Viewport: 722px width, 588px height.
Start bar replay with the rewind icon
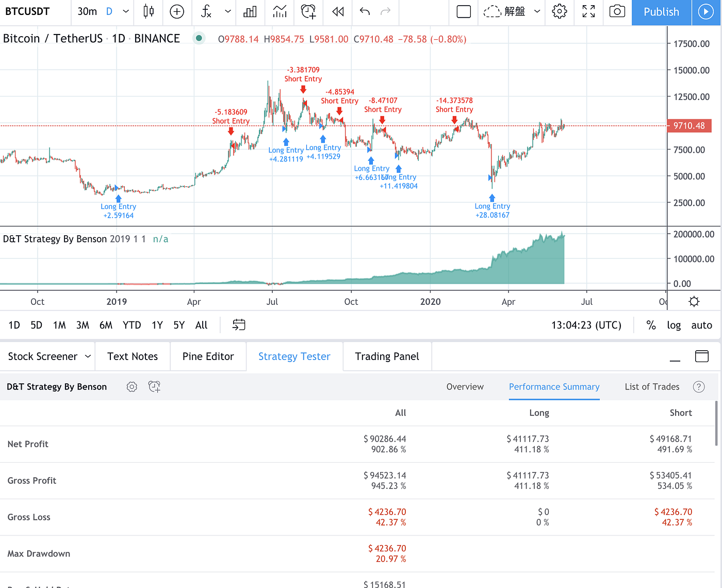tap(338, 11)
